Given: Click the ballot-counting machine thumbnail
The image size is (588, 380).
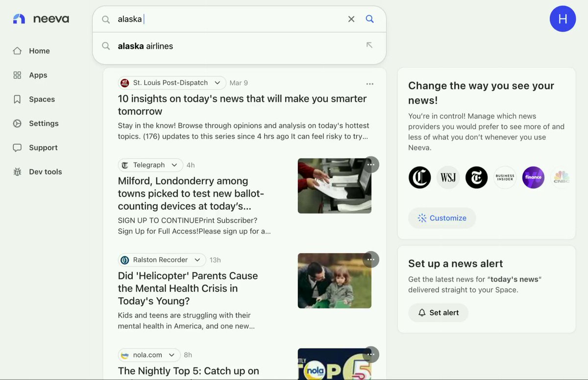Looking at the screenshot, I should click(x=335, y=186).
